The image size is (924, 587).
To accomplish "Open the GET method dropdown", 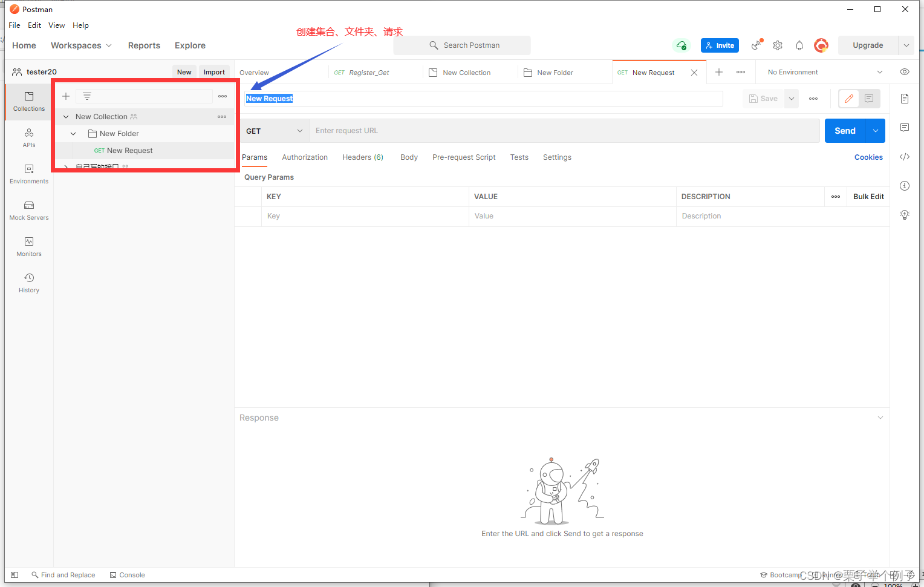I will click(274, 131).
